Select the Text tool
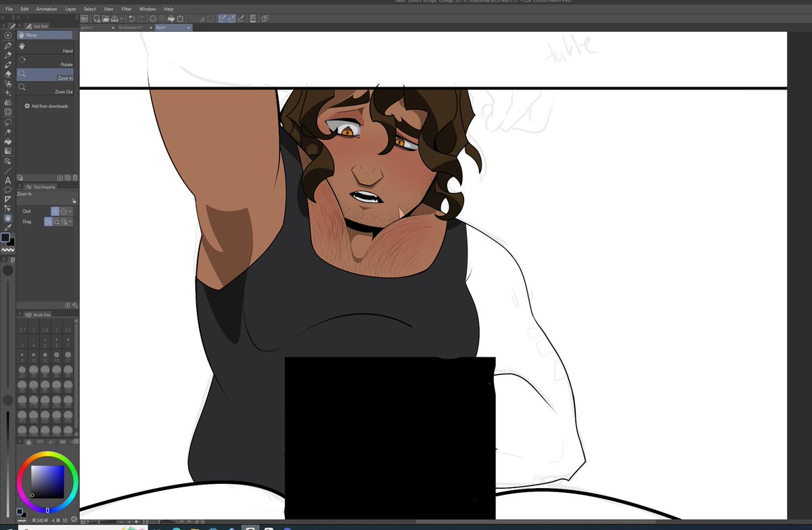812x530 pixels. coord(8,180)
